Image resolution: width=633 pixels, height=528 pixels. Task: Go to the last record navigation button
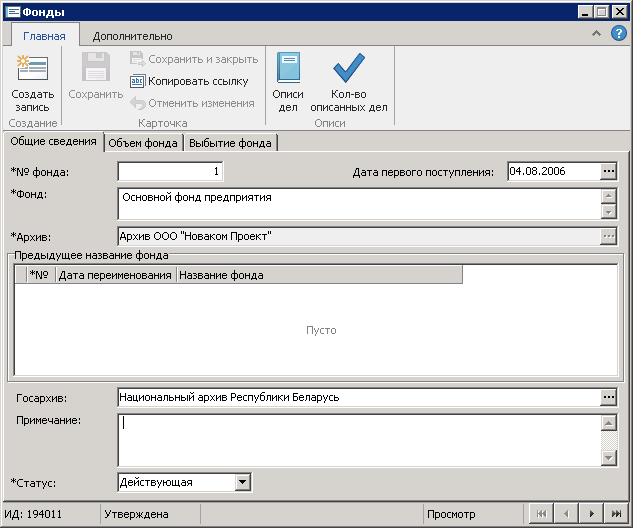[615, 514]
